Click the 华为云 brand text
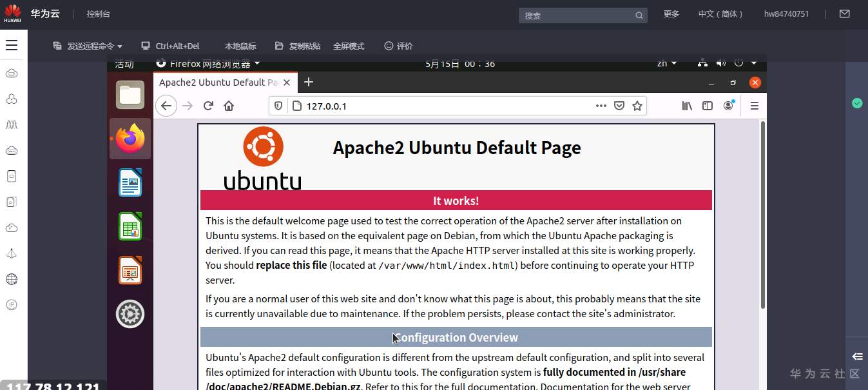868x390 pixels. tap(45, 14)
